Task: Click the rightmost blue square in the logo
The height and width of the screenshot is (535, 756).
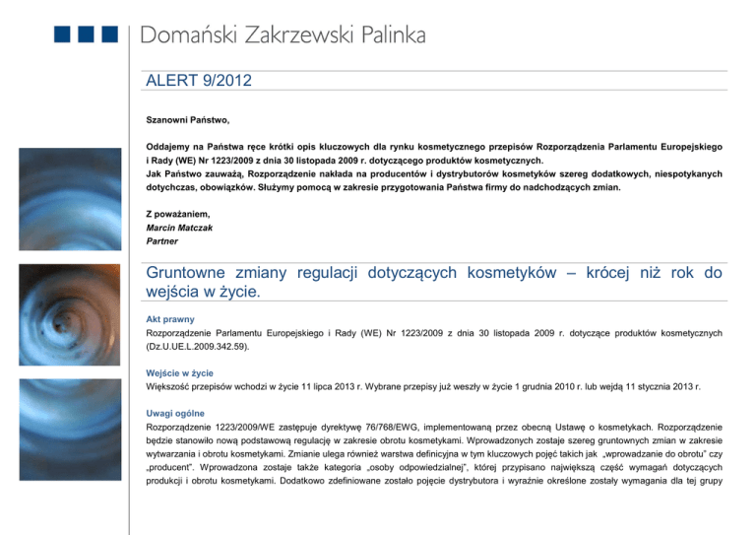Action: click(108, 35)
